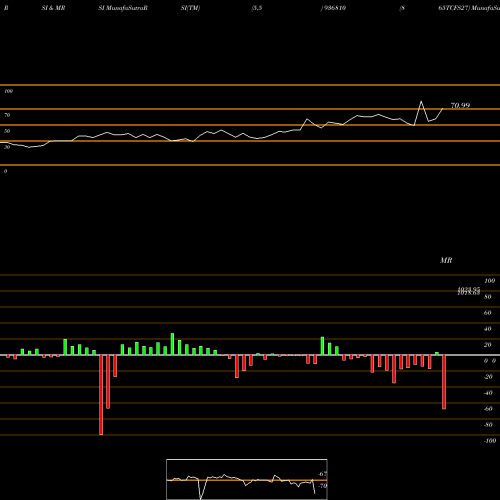Screen dimensions: 500x500
Task: Click the RSI value label 70.99
Action: point(460,105)
